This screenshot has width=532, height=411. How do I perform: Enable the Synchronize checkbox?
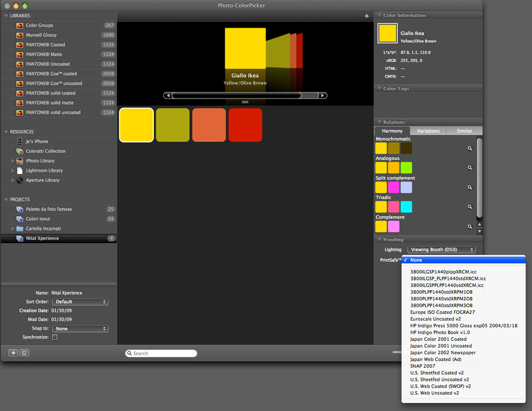click(x=55, y=337)
